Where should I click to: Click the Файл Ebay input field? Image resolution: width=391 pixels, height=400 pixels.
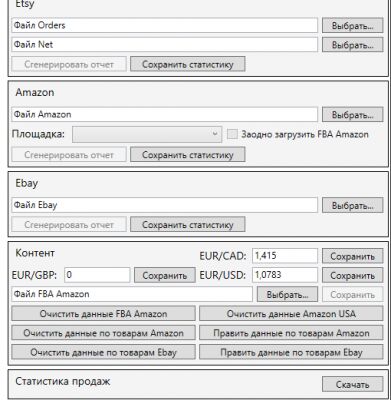click(164, 205)
